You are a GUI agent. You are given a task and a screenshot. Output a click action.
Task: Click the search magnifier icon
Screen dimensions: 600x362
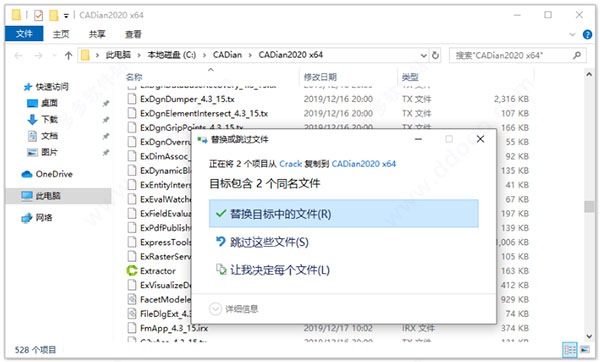coord(577,55)
